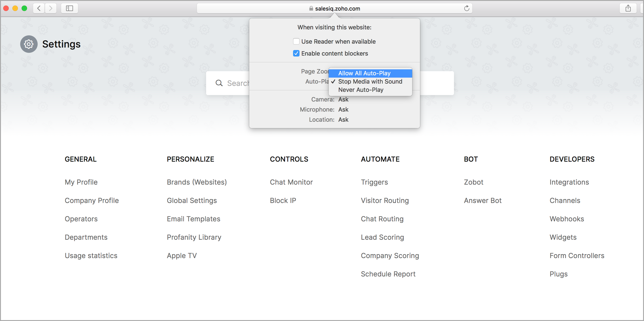Open the Share toolbar icon

pos(628,8)
